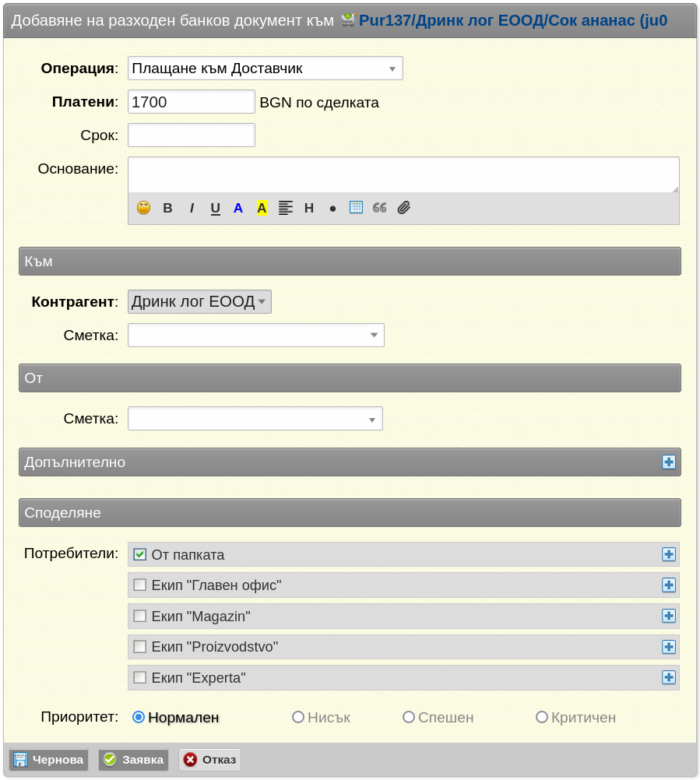
Task: Open the Контрагент Дринк лог ЕООД dropdown
Action: (199, 301)
